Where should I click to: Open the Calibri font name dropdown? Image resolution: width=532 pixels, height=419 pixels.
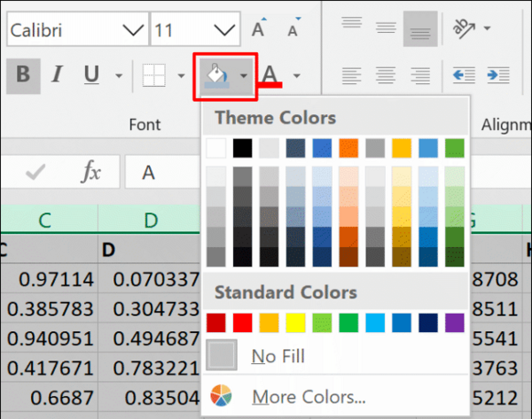point(133,30)
